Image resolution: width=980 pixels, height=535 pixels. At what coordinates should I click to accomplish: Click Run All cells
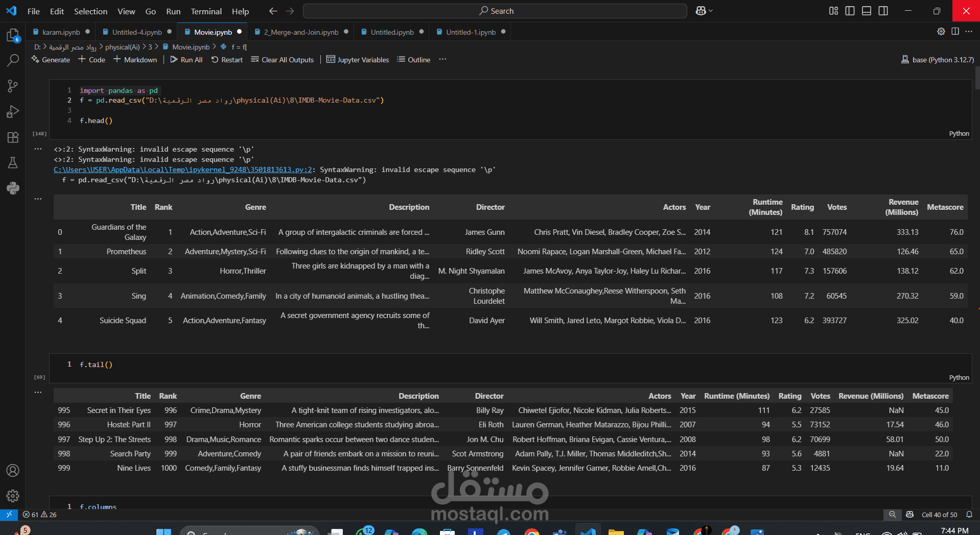(x=186, y=60)
